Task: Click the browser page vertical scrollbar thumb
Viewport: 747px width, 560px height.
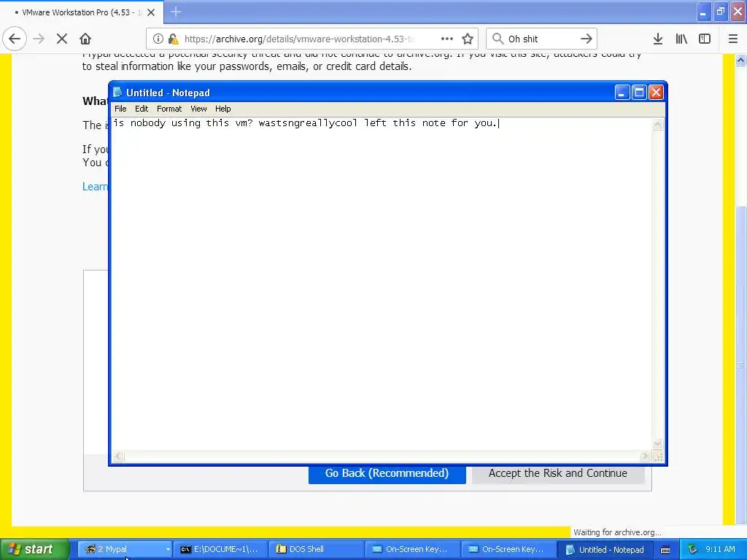Action: (740, 367)
